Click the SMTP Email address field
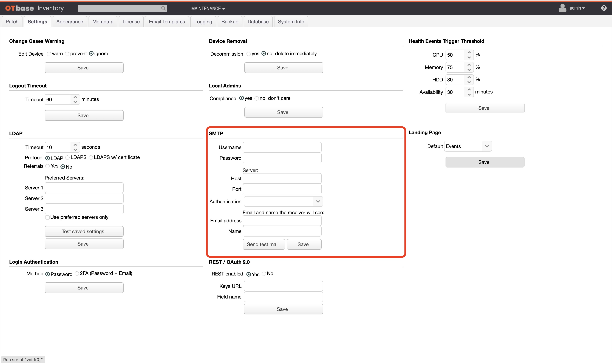 pyautogui.click(x=282, y=221)
